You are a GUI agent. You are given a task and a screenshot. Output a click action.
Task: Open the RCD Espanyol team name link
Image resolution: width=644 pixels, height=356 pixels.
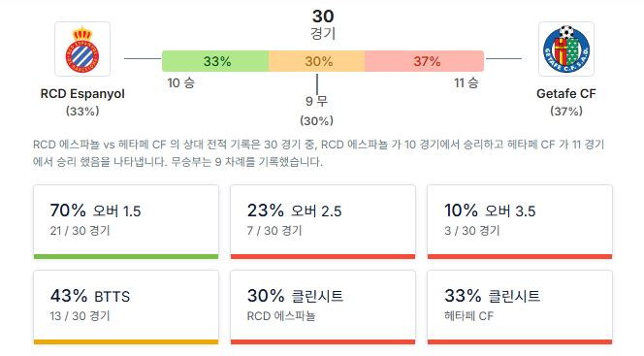tap(82, 94)
